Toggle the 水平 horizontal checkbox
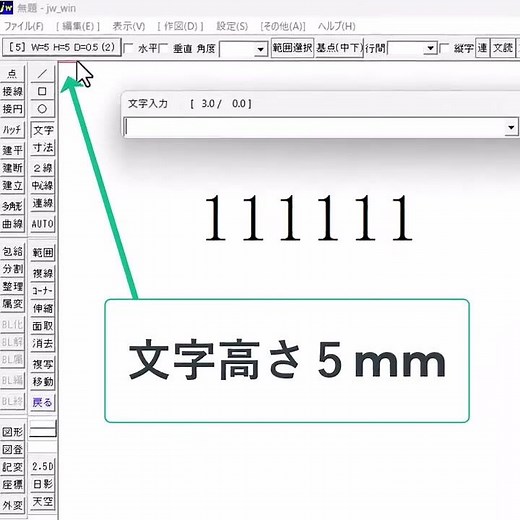This screenshot has height=520, width=520. pos(128,48)
